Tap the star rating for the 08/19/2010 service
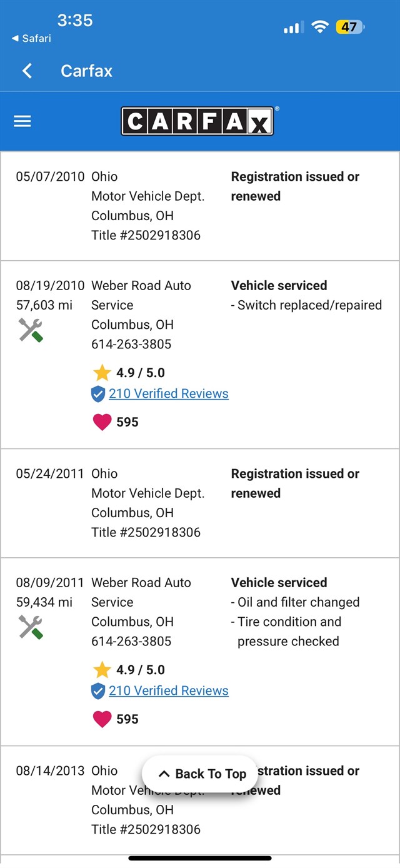The height and width of the screenshot is (868, 400). 102,373
